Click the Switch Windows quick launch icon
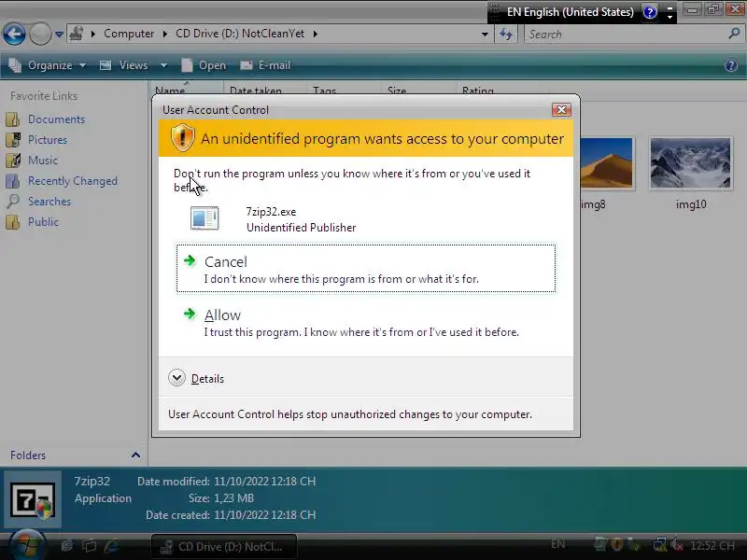747x560 pixels. pyautogui.click(x=89, y=546)
